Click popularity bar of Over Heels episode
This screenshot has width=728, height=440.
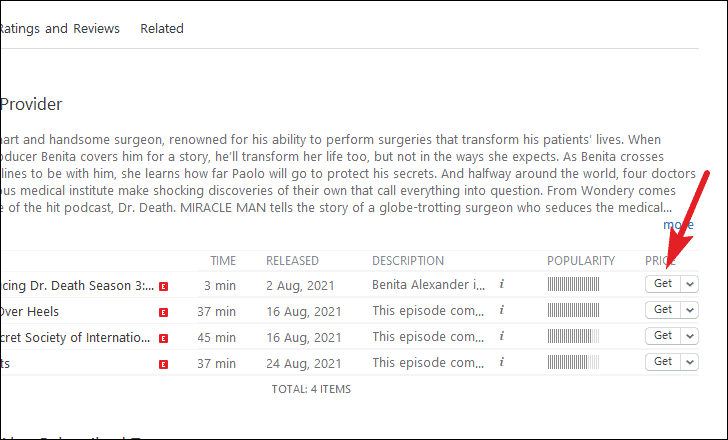(x=573, y=310)
